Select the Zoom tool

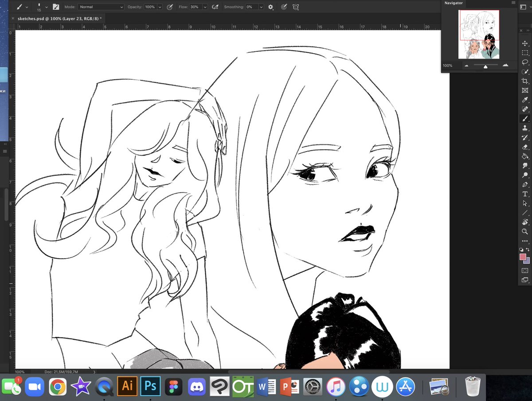525,231
